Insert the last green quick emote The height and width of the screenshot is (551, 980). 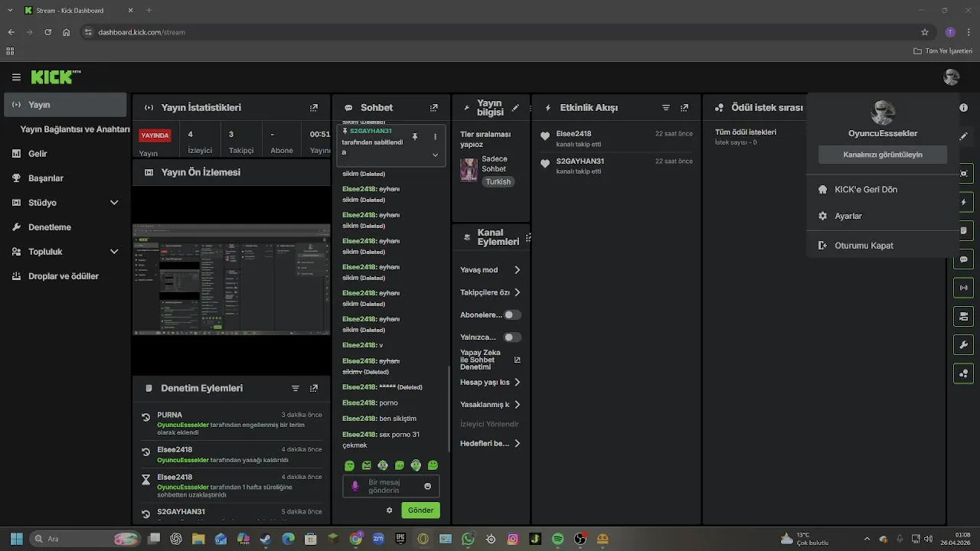[x=433, y=465]
